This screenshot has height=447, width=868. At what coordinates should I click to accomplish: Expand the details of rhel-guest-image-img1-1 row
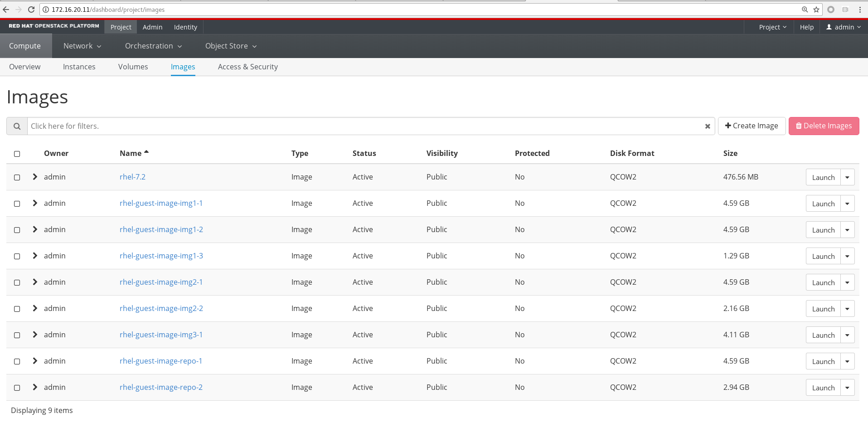(35, 203)
